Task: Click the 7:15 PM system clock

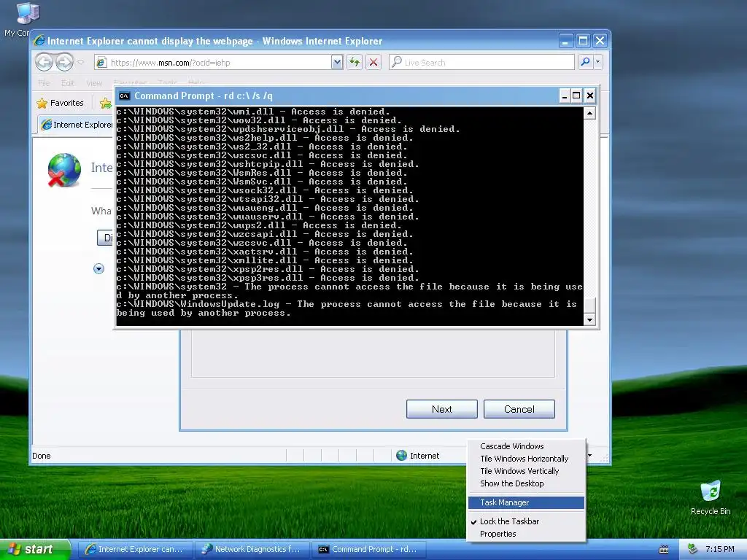Action: pyautogui.click(x=719, y=549)
